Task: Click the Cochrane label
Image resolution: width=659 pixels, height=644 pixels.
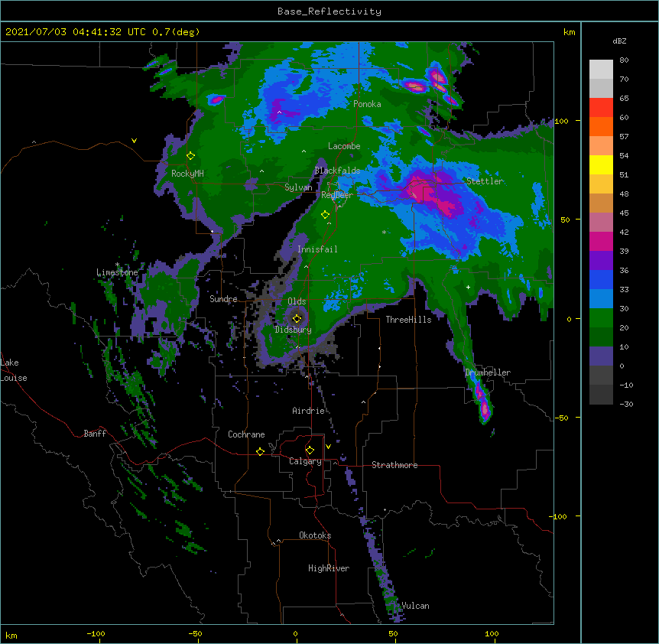Action: click(246, 434)
